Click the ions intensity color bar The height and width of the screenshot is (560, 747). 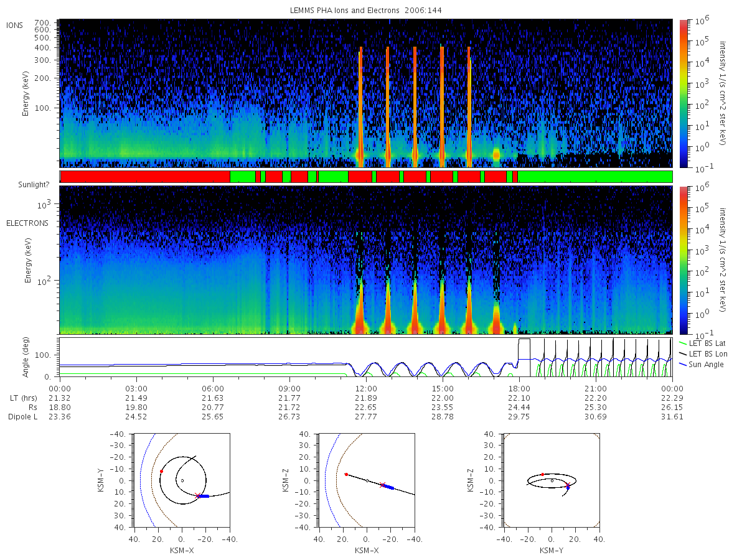[683, 93]
